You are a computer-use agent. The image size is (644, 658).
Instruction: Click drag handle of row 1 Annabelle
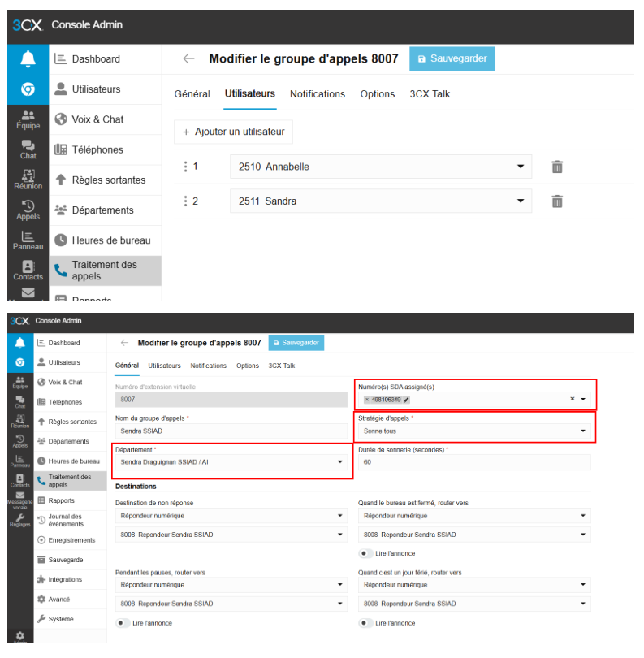[x=185, y=167]
